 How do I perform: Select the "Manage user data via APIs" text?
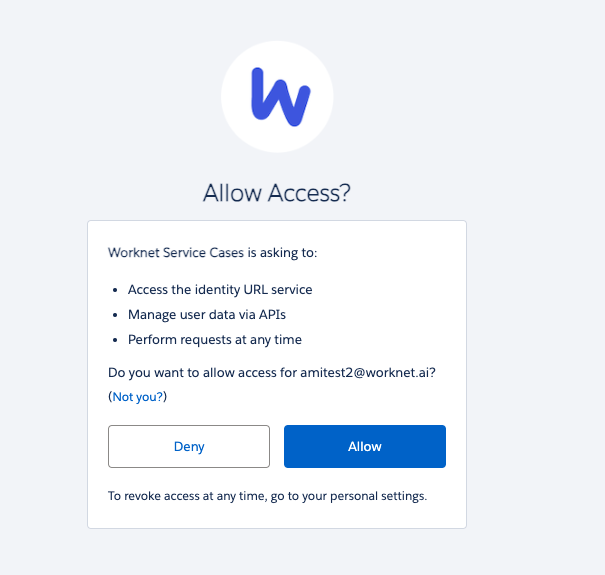point(207,315)
